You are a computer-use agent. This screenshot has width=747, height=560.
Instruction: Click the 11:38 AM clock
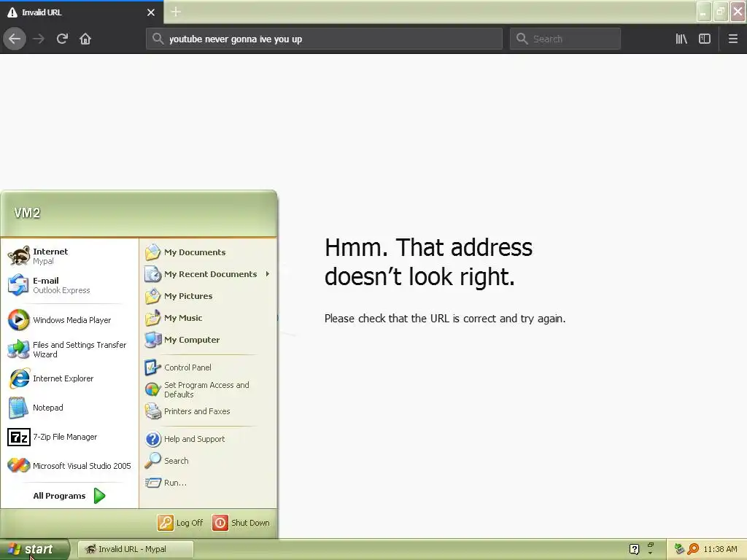720,549
